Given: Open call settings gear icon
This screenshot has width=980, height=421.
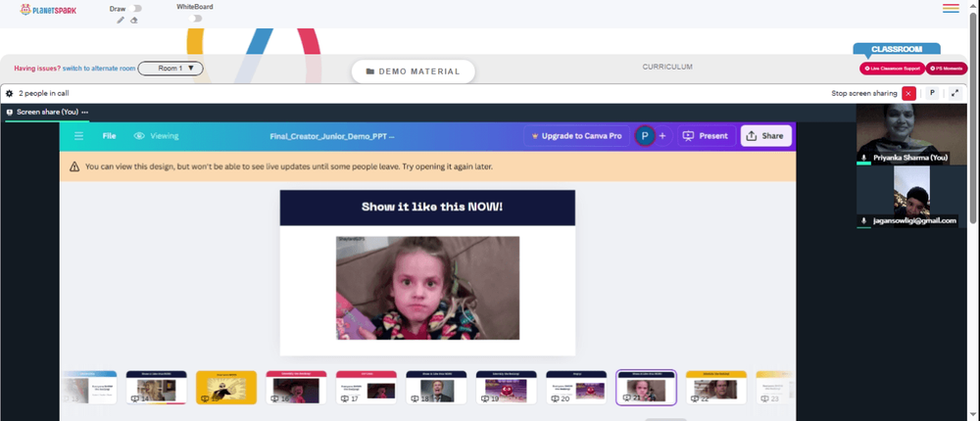Looking at the screenshot, I should (x=10, y=93).
